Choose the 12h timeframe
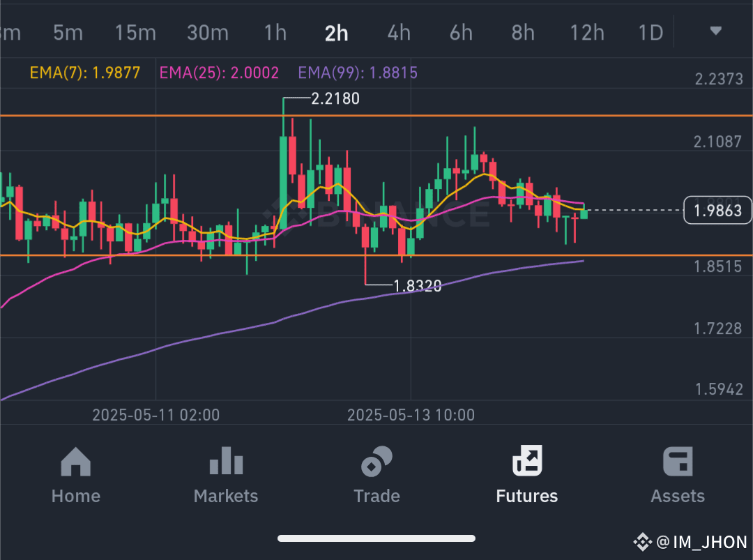 tap(587, 33)
